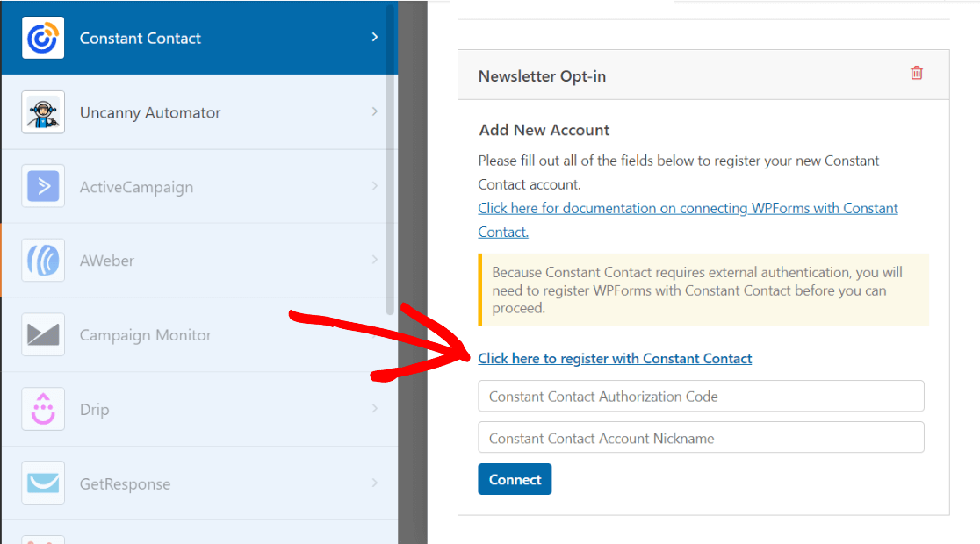Expand the AWeber provider panel
The image size is (980, 544).
tap(375, 261)
